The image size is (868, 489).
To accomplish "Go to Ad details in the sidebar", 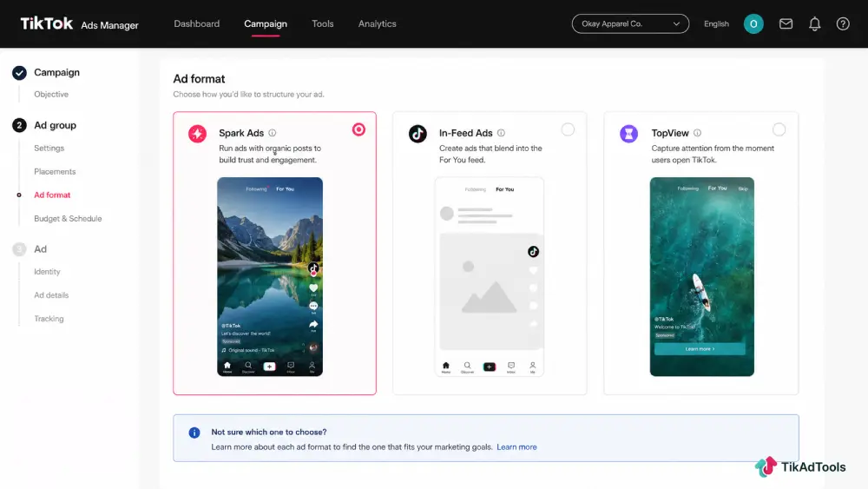I will (x=51, y=295).
